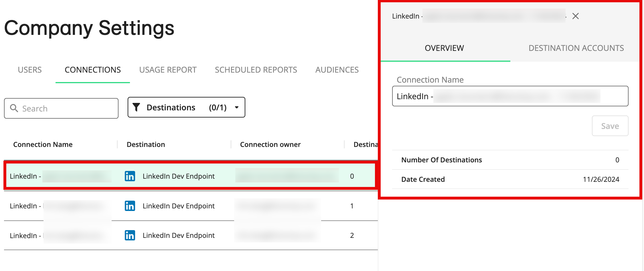Switch to the USERS tab

(30, 70)
